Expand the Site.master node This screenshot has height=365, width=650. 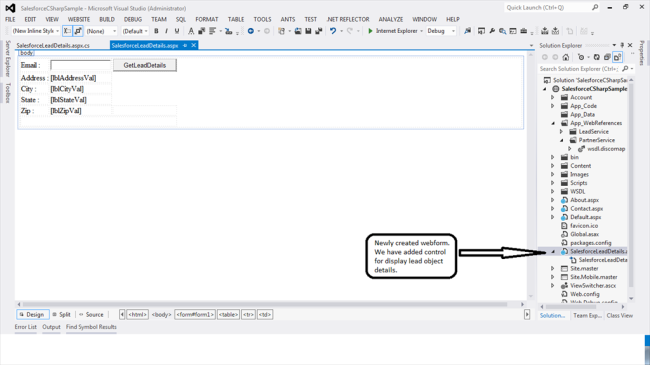[553, 268]
